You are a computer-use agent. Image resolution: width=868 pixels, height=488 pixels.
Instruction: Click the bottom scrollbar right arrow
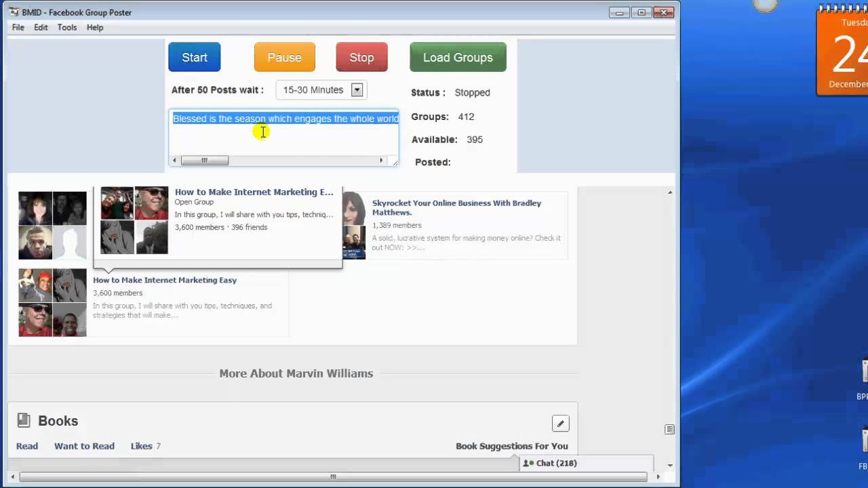[658, 476]
